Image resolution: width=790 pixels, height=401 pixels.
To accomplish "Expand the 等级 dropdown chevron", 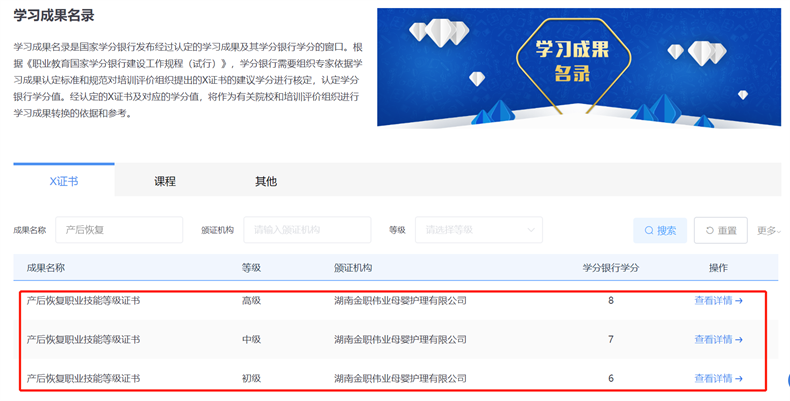I will point(530,230).
